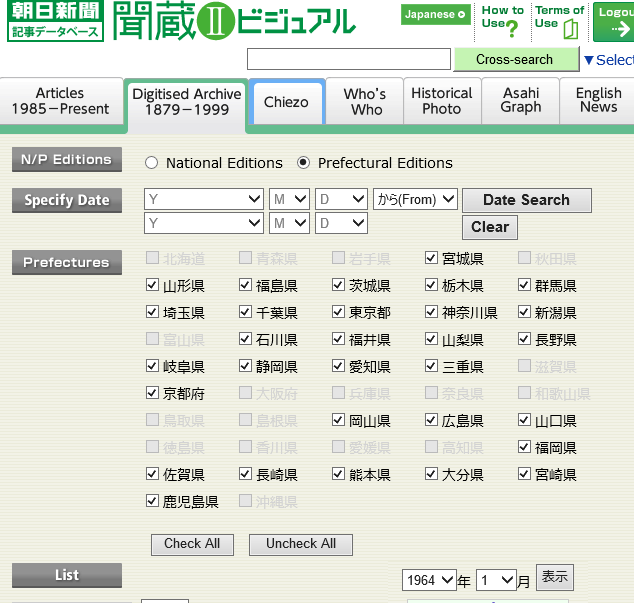Image resolution: width=634 pixels, height=603 pixels.
Task: Open the second-row Month dropdown
Action: 290,223
